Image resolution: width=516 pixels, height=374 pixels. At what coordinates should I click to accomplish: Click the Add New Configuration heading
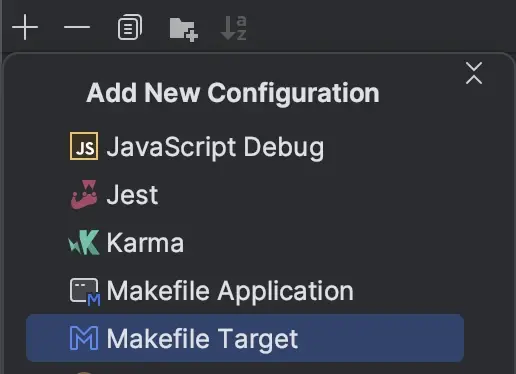(x=233, y=93)
